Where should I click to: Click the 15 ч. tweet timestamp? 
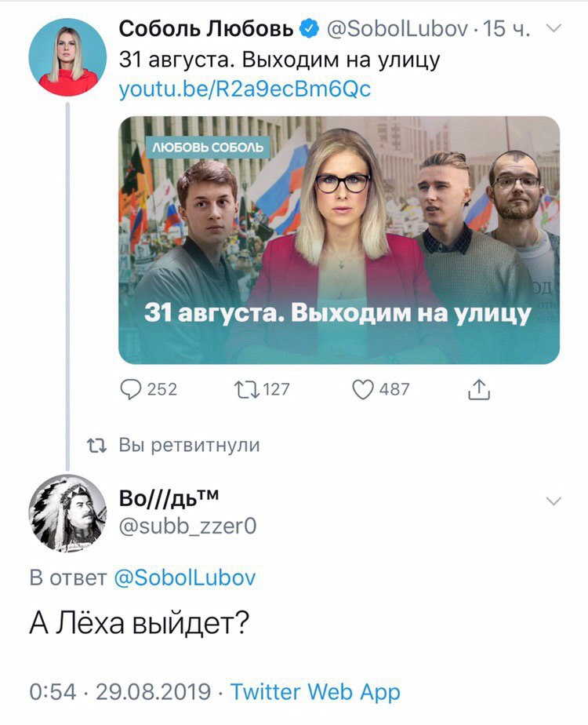pos(506,29)
